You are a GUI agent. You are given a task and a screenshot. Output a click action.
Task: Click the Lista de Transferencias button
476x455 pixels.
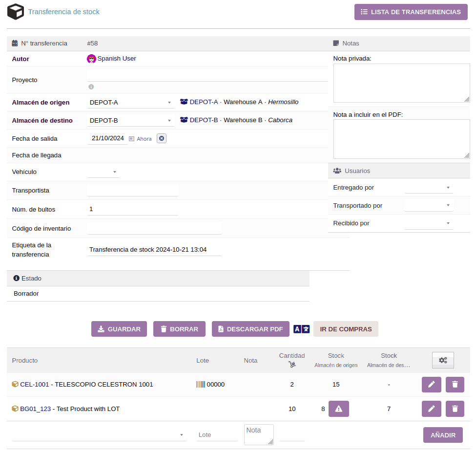pos(411,12)
